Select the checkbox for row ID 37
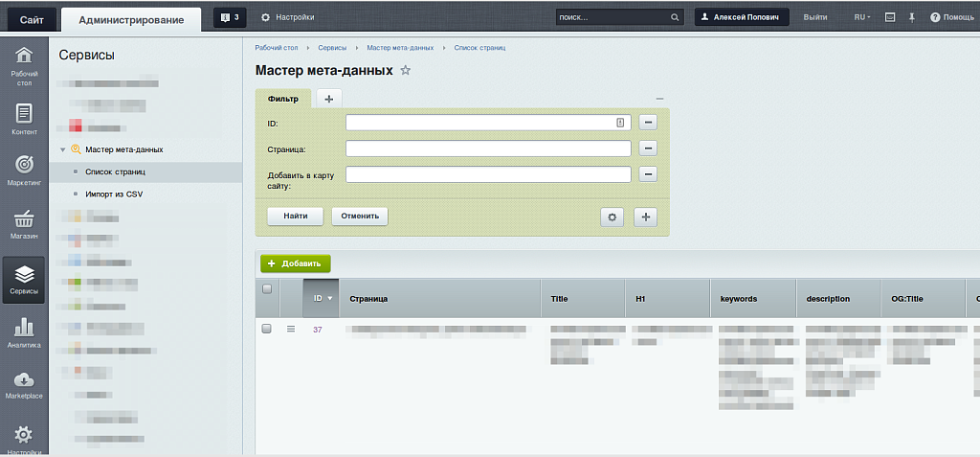This screenshot has height=457, width=980. pos(267,329)
